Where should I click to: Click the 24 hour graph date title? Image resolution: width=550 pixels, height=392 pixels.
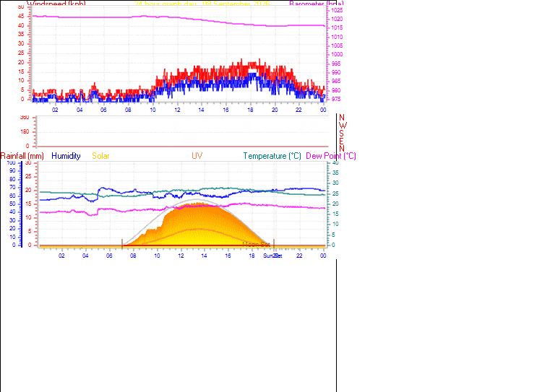[x=202, y=4]
